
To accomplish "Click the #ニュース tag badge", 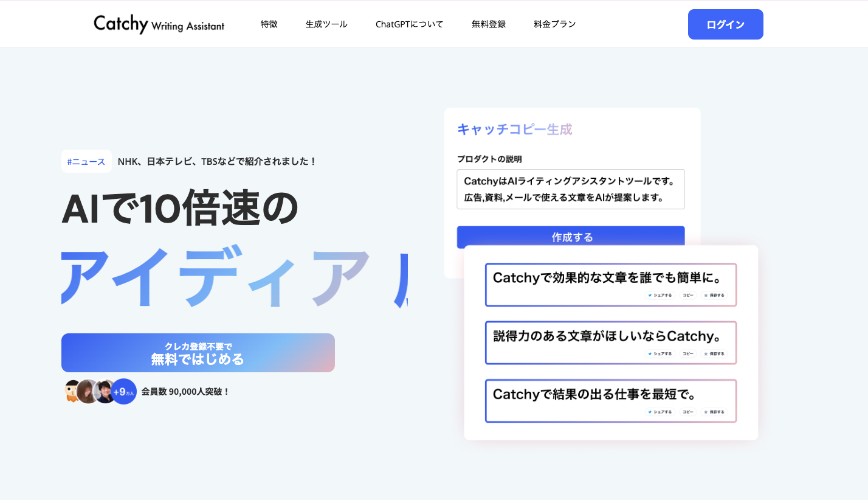I will click(86, 161).
